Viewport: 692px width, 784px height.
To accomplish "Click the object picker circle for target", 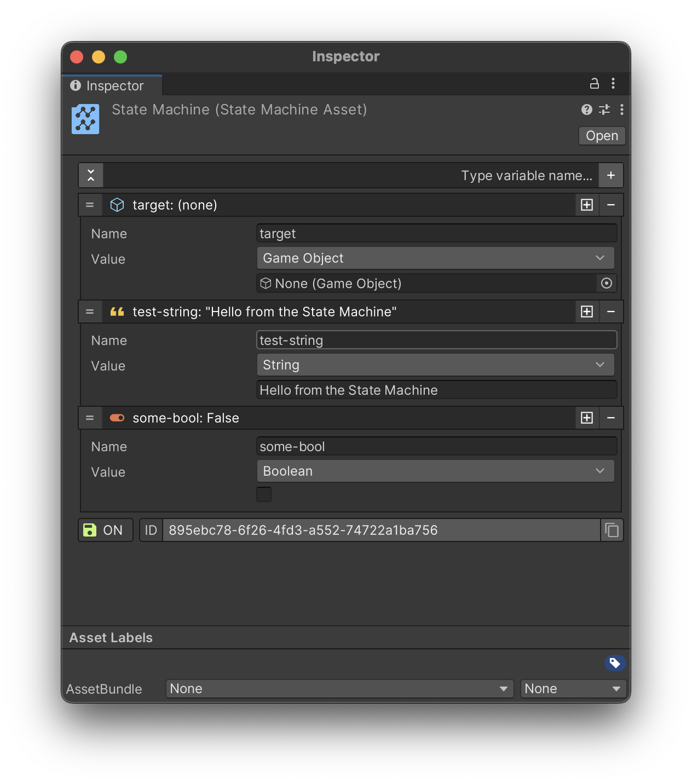I will 606,283.
